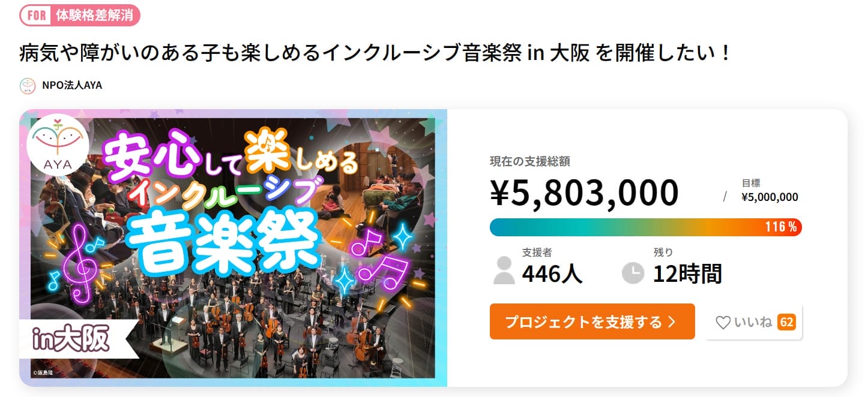Image resolution: width=868 pixels, height=397 pixels.
Task: Click the AYA circular logo on banner
Action: click(x=58, y=144)
